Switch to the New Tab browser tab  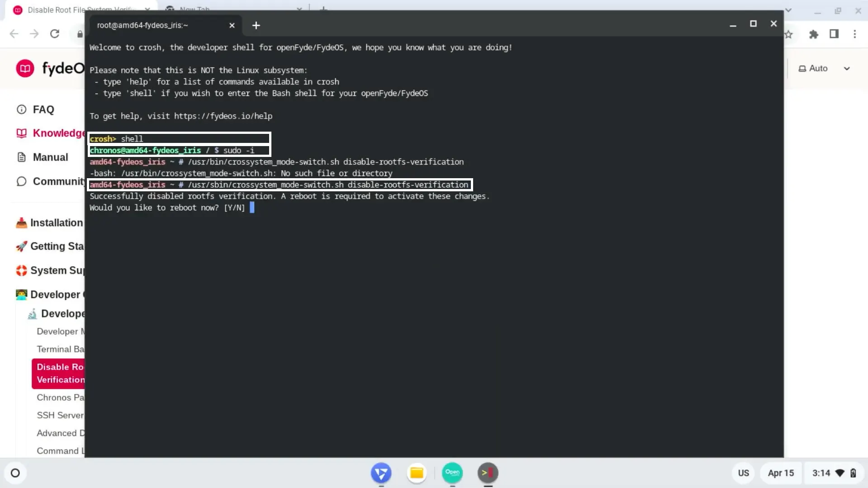coord(194,9)
